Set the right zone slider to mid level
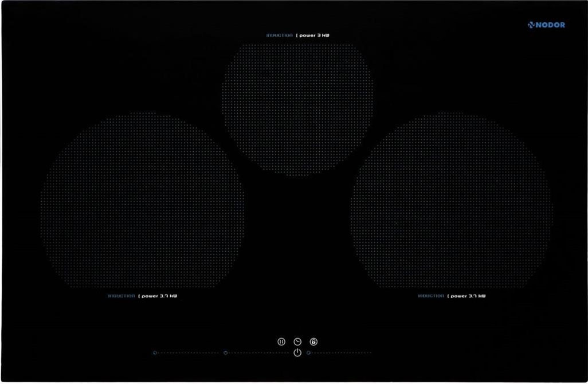The height and width of the screenshot is (384, 588). (340, 353)
